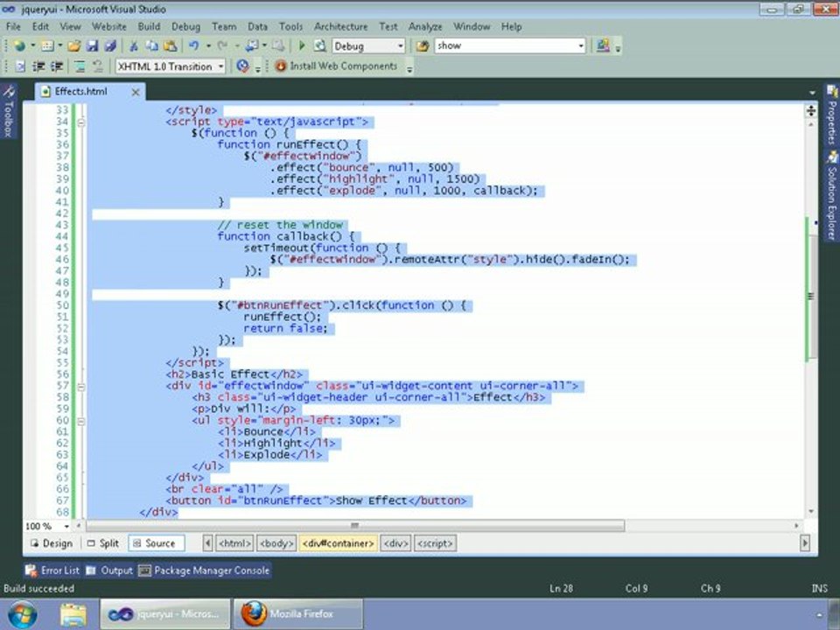Screen dimensions: 840x630
Task: Click the blue Undo arrow icon
Action: click(x=194, y=46)
